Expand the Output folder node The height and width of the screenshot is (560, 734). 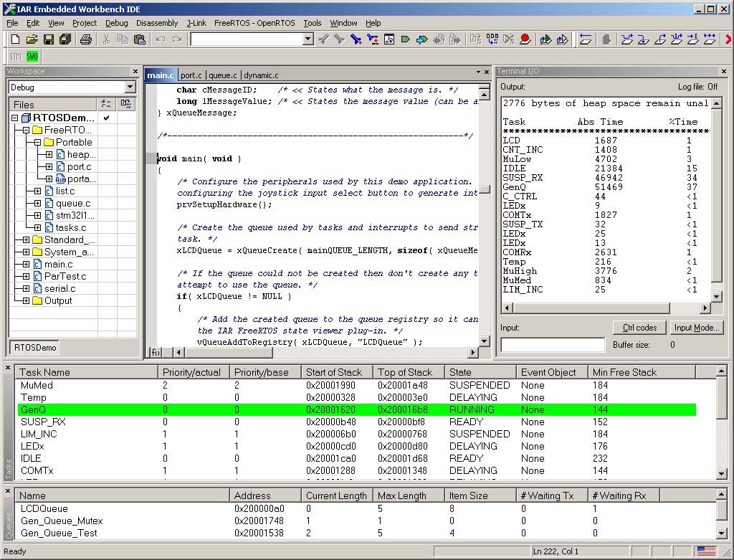[26, 300]
